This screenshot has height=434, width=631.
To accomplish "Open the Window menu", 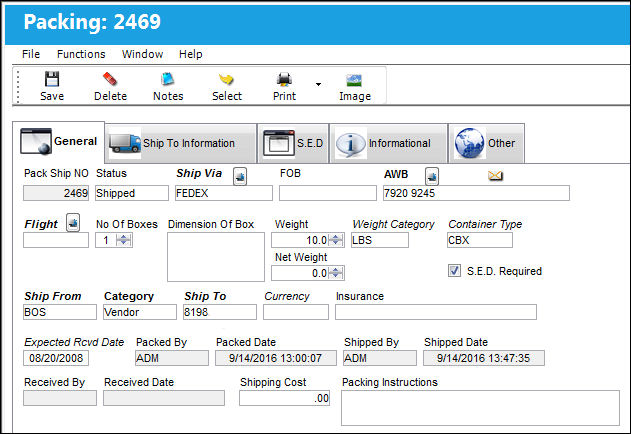I will [142, 54].
